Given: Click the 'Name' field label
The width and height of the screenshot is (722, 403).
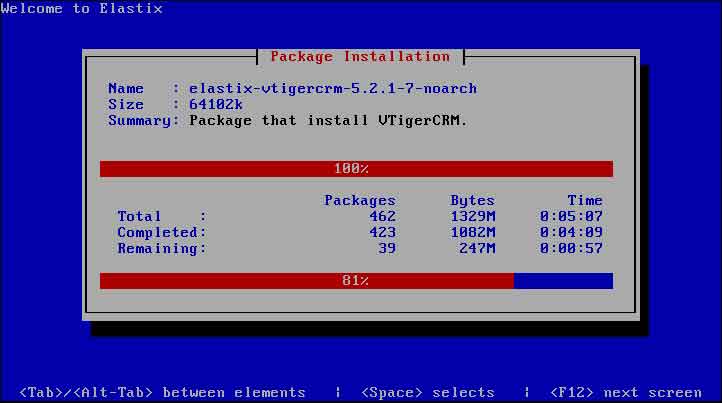Looking at the screenshot, I should point(126,88).
